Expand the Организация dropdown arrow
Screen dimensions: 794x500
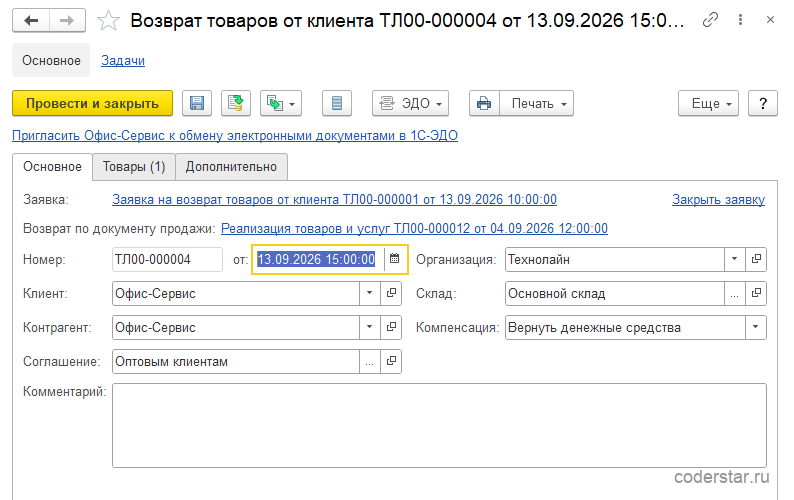pyautogui.click(x=734, y=259)
